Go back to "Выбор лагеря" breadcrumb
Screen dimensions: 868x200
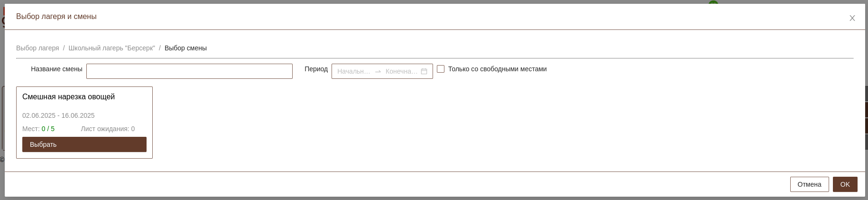[37, 48]
